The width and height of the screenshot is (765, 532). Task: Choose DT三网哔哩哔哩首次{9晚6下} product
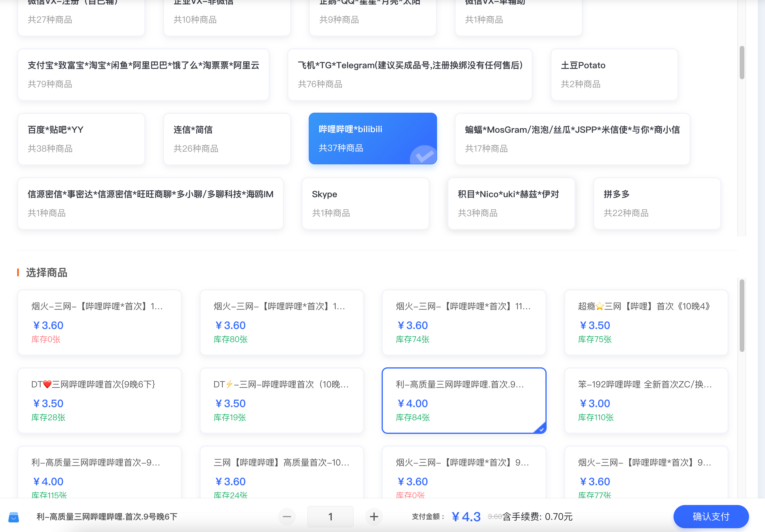tap(100, 400)
